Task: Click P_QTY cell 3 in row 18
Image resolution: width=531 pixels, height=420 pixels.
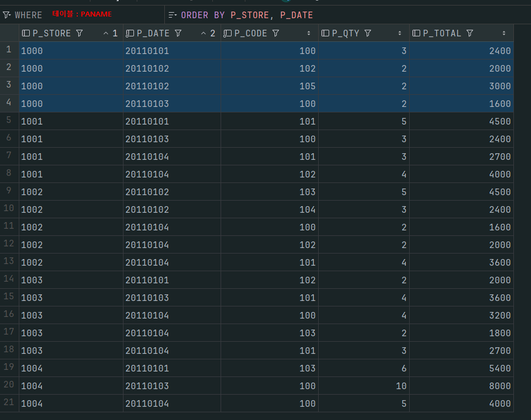Action: (x=364, y=351)
